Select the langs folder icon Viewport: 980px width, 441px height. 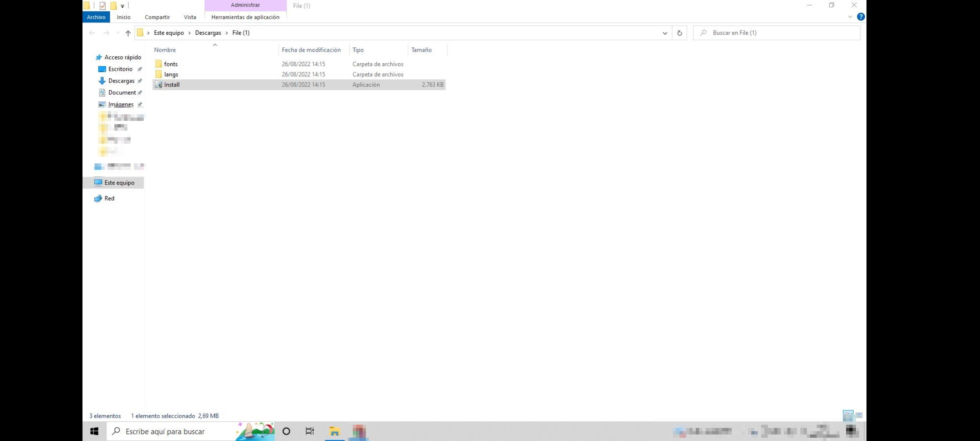158,74
